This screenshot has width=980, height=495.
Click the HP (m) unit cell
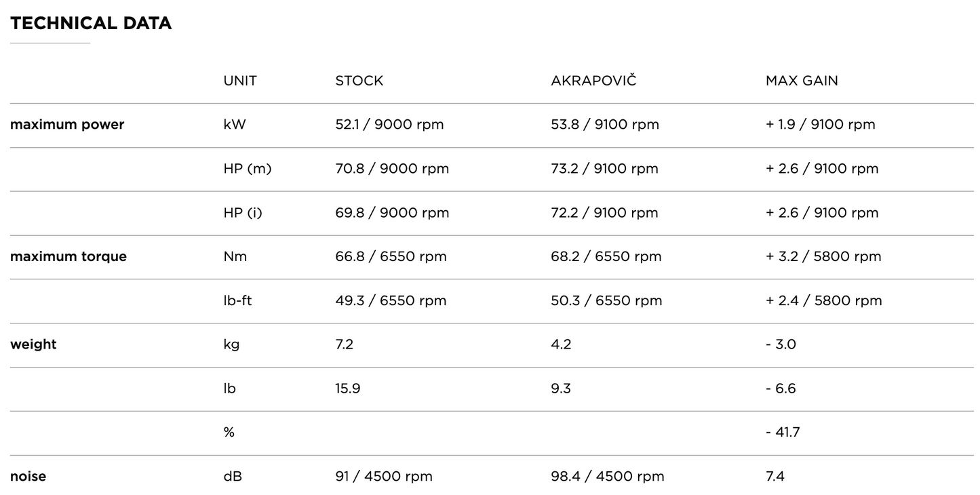click(x=248, y=169)
